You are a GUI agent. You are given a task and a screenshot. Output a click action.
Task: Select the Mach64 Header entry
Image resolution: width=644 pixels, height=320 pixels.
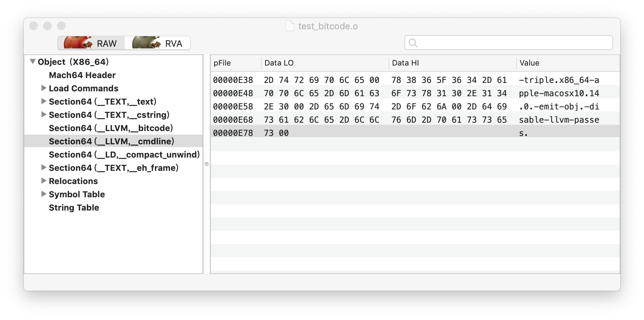coord(82,75)
